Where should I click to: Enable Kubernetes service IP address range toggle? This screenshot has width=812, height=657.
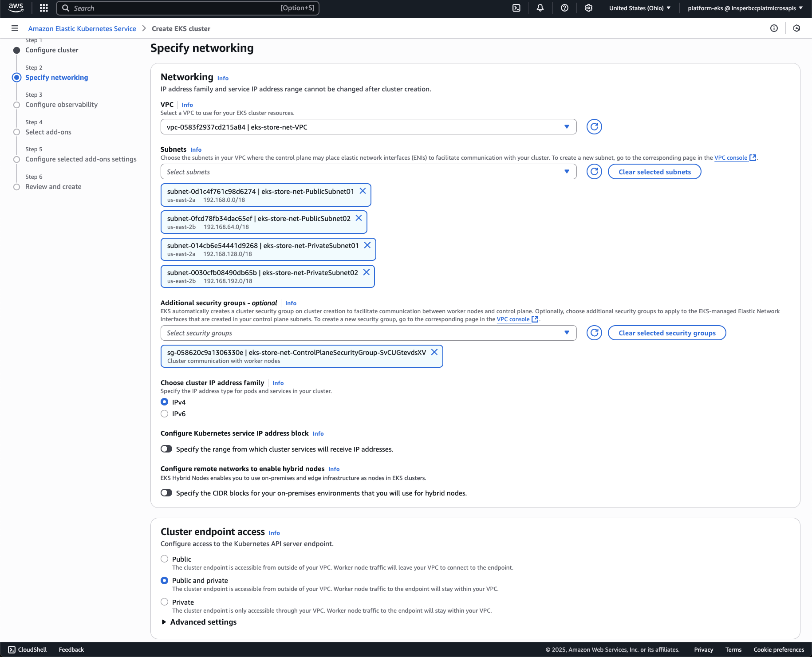[166, 449]
